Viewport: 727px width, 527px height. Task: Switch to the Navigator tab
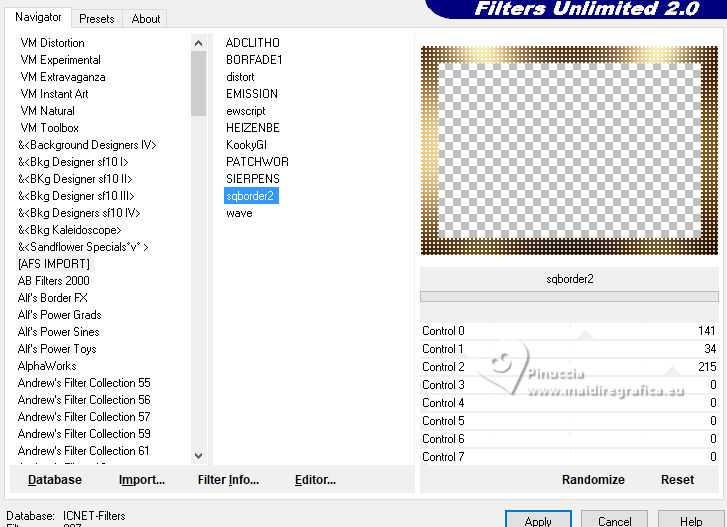click(x=38, y=18)
